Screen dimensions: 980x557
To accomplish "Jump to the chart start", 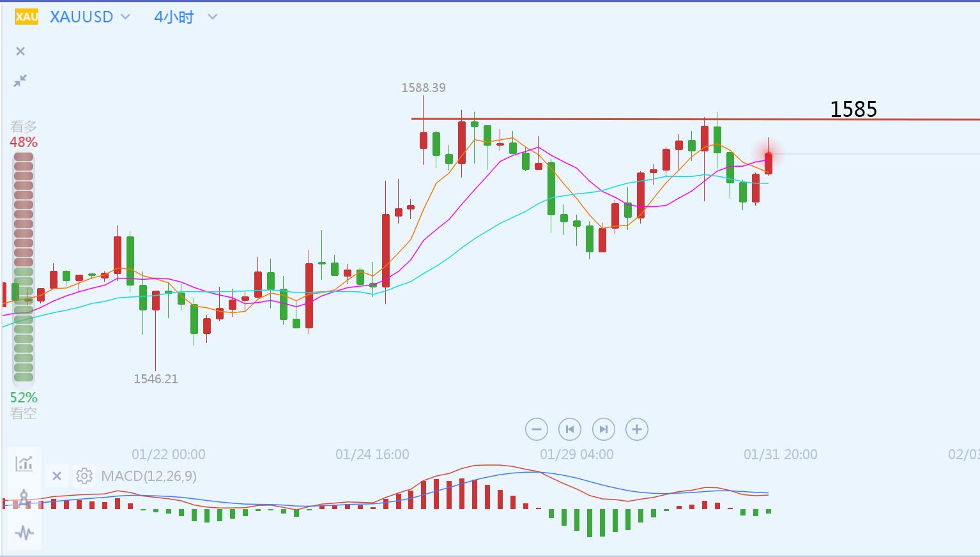I will 570,429.
